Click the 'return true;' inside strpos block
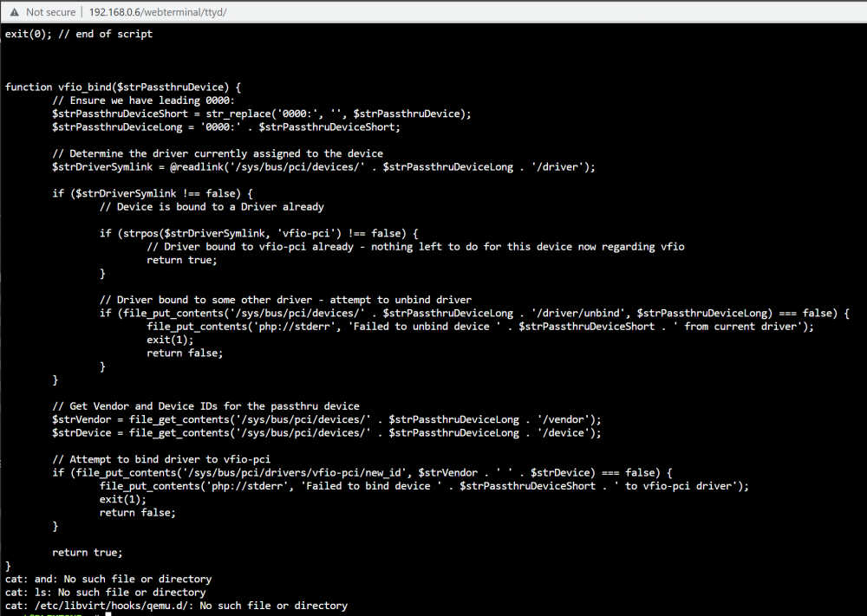 coord(182,260)
